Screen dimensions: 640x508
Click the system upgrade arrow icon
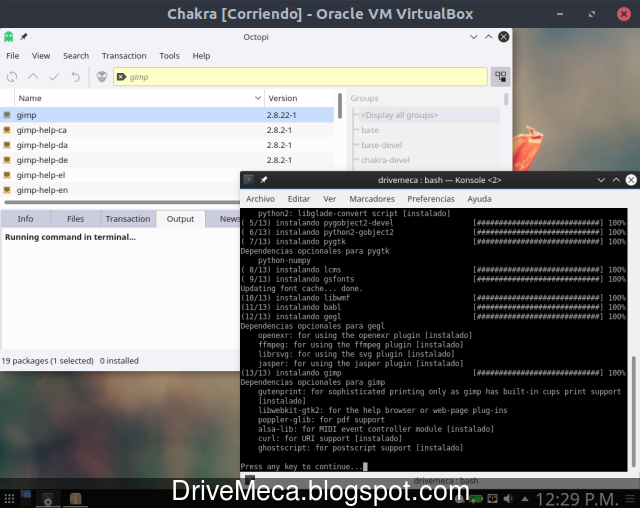pos(33,77)
